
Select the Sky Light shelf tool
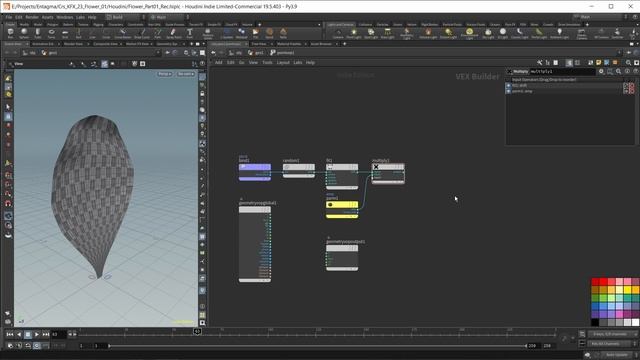click(x=488, y=33)
